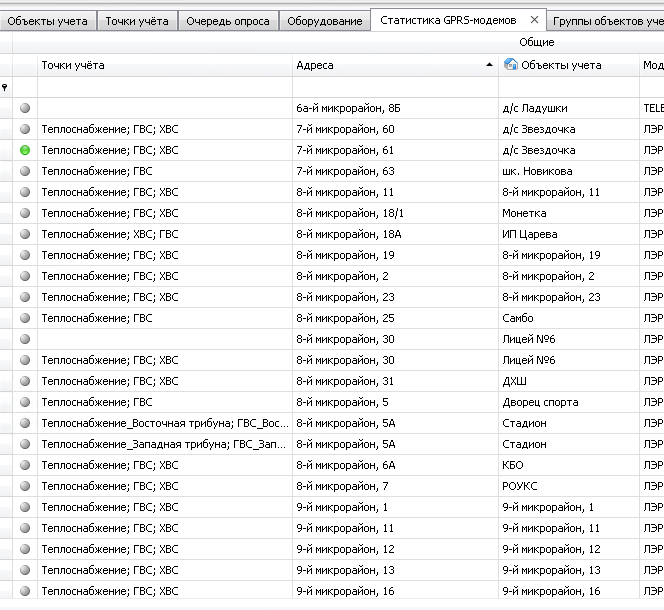Click the filter row pin icon

click(5, 87)
